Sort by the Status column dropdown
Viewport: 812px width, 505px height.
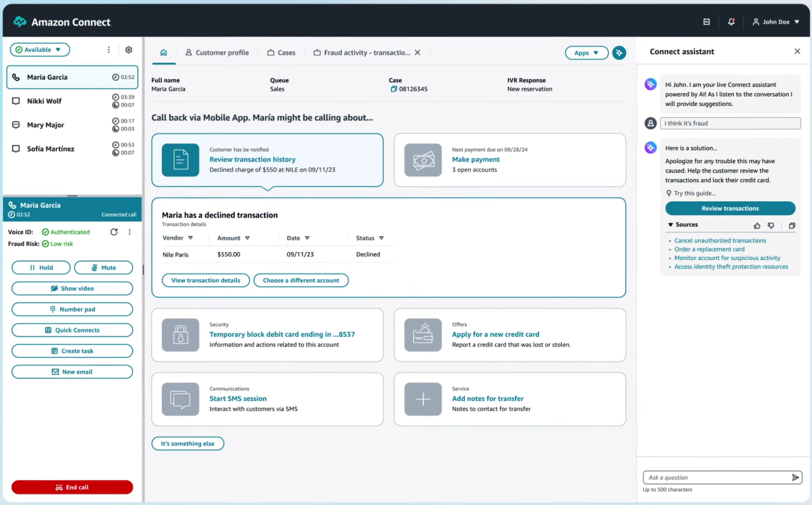(x=381, y=238)
